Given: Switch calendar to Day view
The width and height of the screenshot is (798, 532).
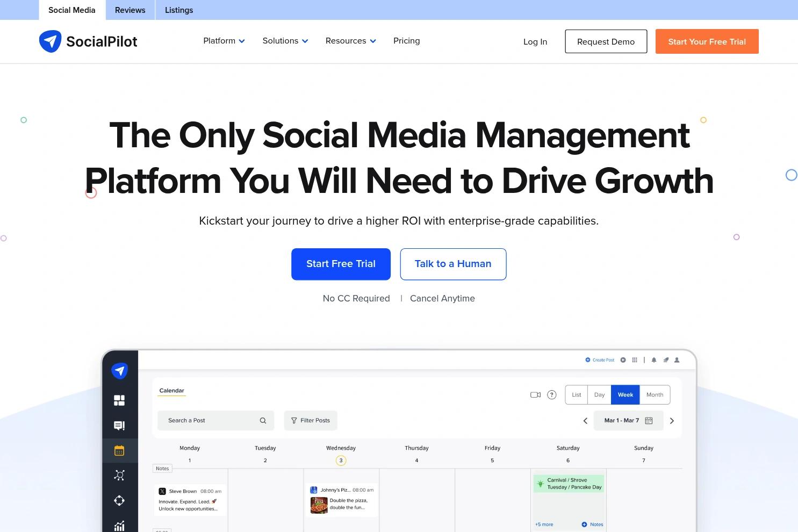Looking at the screenshot, I should pos(600,395).
